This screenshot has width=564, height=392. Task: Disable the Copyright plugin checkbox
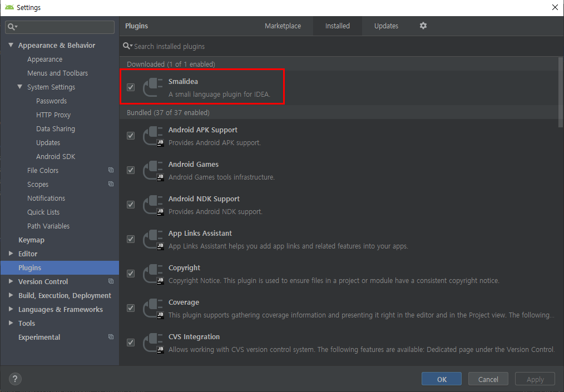point(131,274)
